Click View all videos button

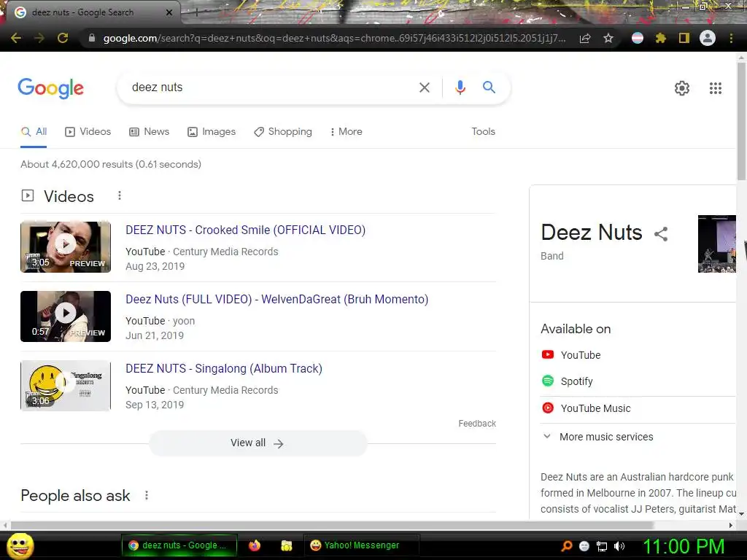pyautogui.click(x=258, y=443)
